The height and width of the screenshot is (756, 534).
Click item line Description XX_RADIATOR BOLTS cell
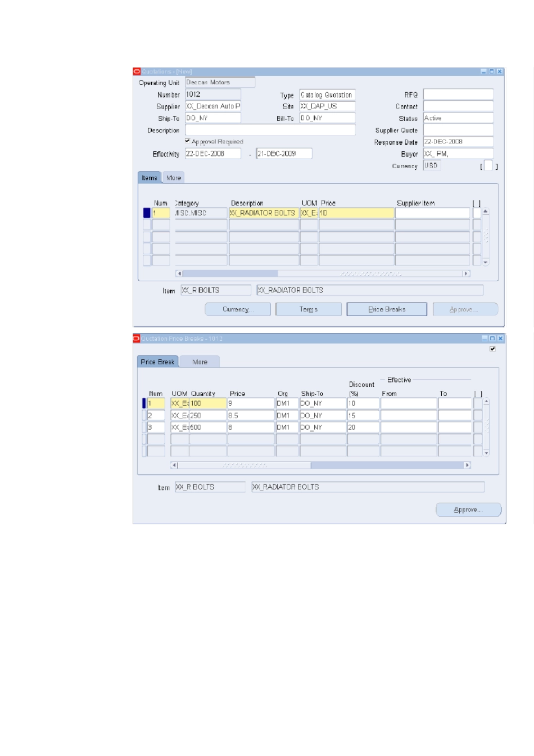(x=264, y=213)
